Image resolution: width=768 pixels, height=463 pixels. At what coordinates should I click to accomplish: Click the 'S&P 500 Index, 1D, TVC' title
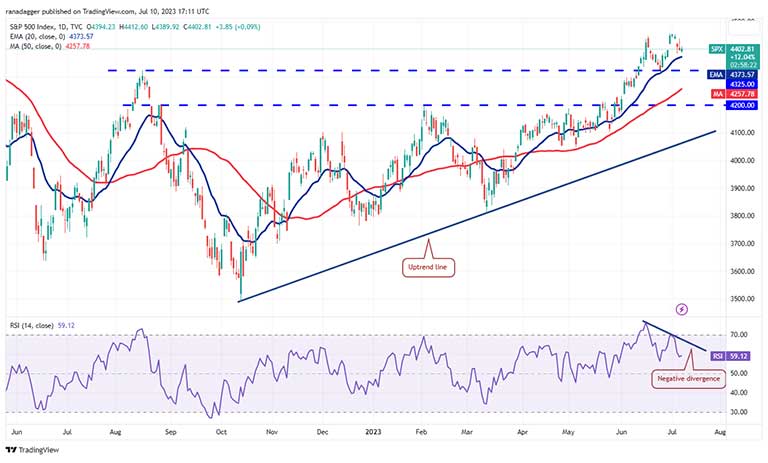[x=46, y=27]
